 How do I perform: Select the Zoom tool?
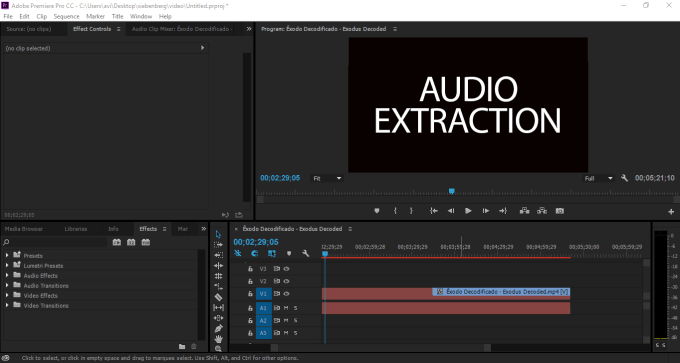click(x=218, y=348)
